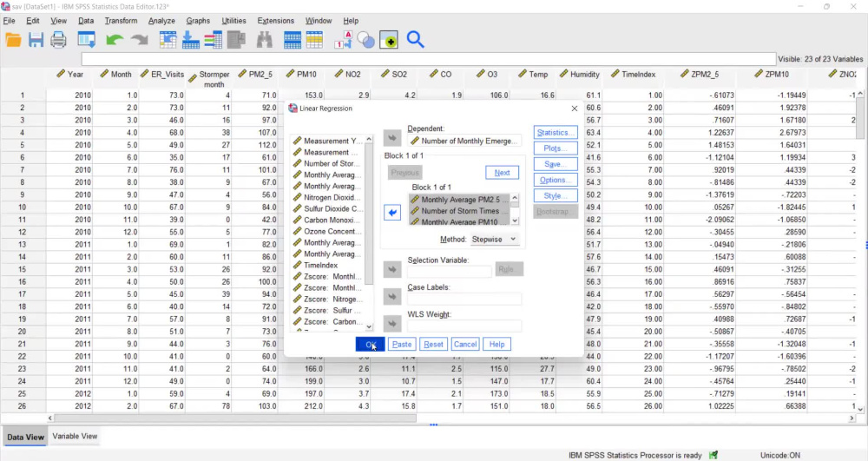Select Monthly Average PM2.5 in the independents list
Image resolution: width=868 pixels, height=461 pixels.
pos(459,199)
